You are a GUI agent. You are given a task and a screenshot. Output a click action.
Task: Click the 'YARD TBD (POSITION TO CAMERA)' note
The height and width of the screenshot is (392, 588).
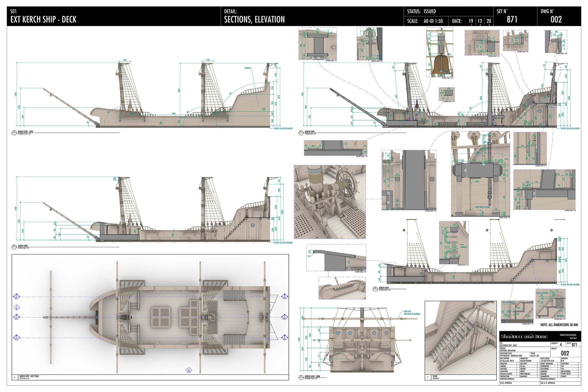(412, 313)
